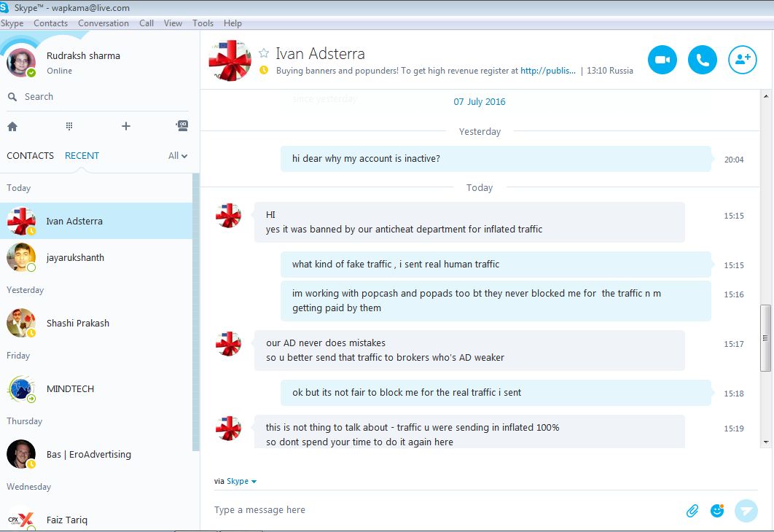Click the 07 July 2016 date link

[x=480, y=101]
